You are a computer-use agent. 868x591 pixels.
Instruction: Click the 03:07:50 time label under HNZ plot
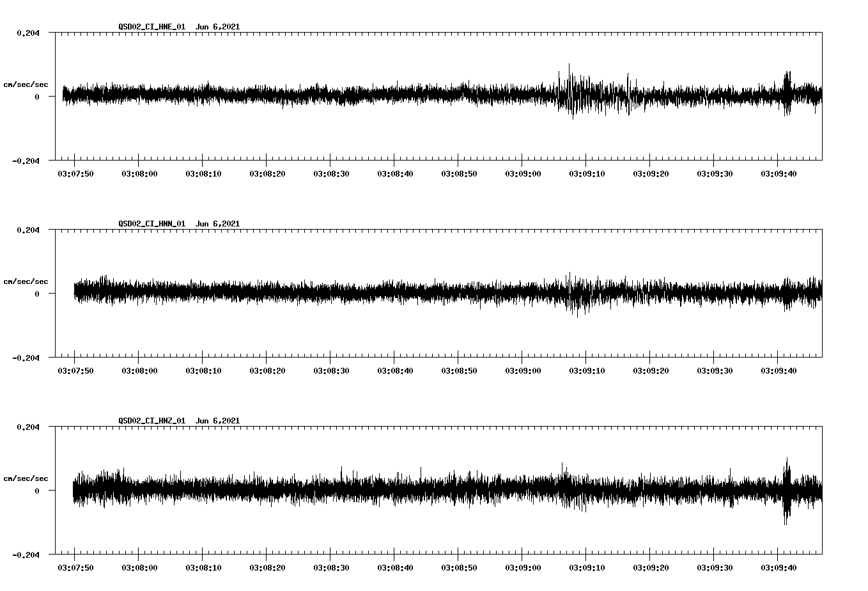click(75, 567)
